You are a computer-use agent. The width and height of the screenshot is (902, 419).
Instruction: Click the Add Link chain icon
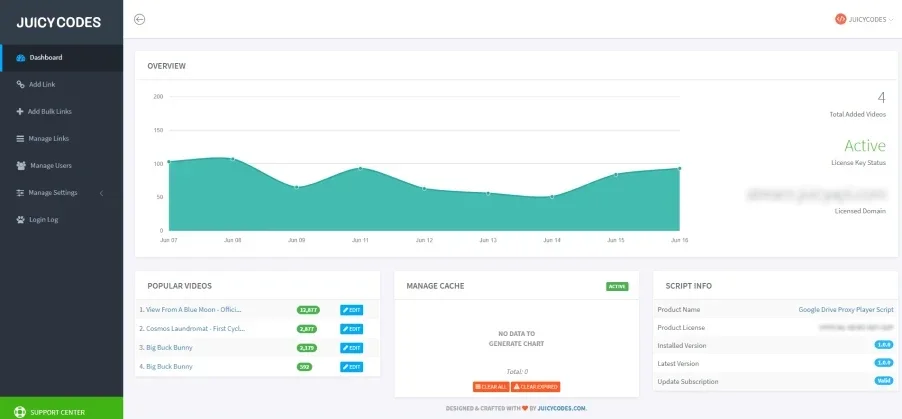21,85
